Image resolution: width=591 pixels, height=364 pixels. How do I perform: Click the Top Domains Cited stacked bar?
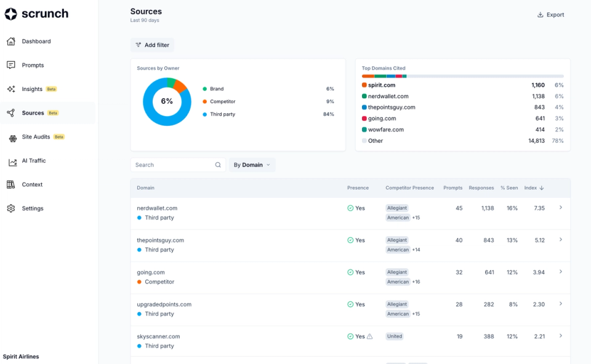(462, 76)
